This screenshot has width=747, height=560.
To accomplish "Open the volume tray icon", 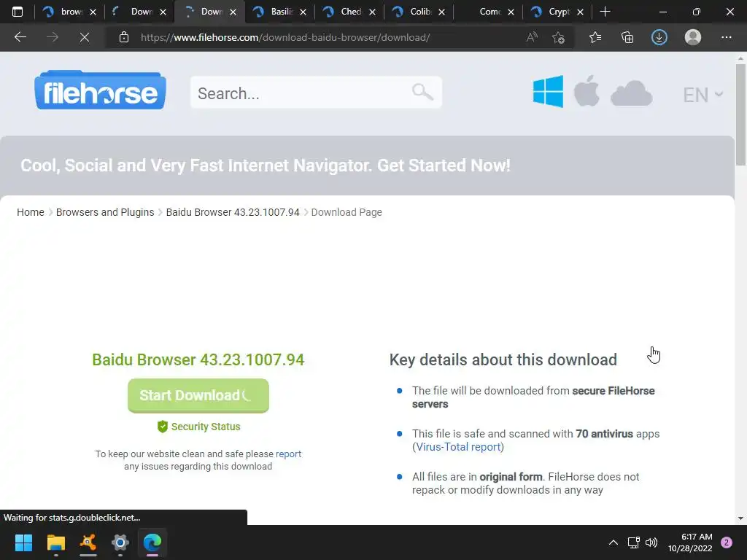I will 651,542.
